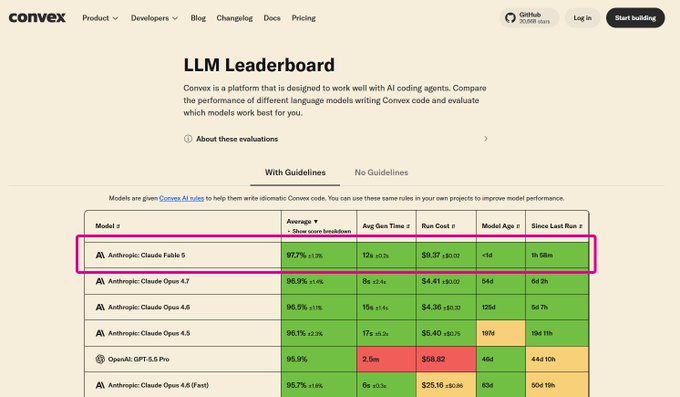Click the 95.9% average score cell
Screen dimensions: 680x397
pyautogui.click(x=319, y=359)
